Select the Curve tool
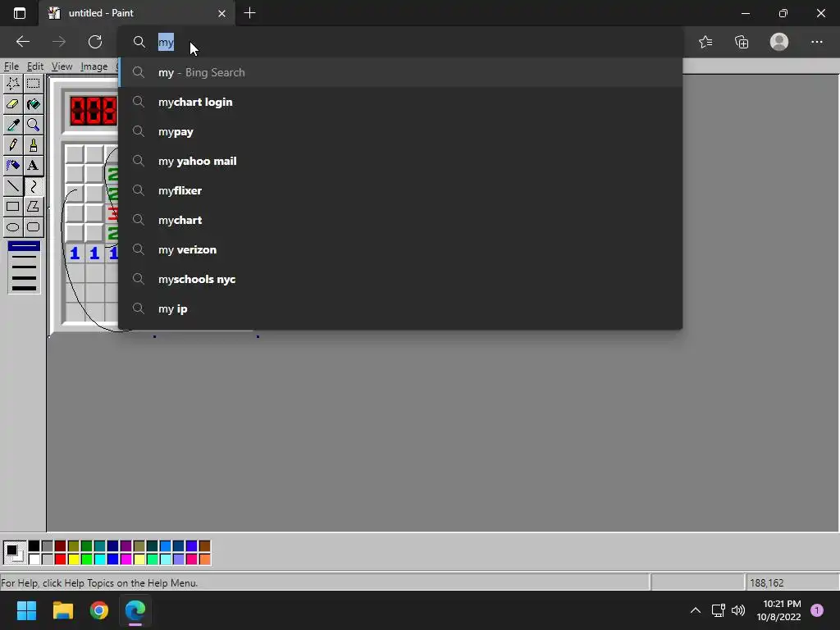Viewport: 840px width, 630px height. (x=33, y=186)
